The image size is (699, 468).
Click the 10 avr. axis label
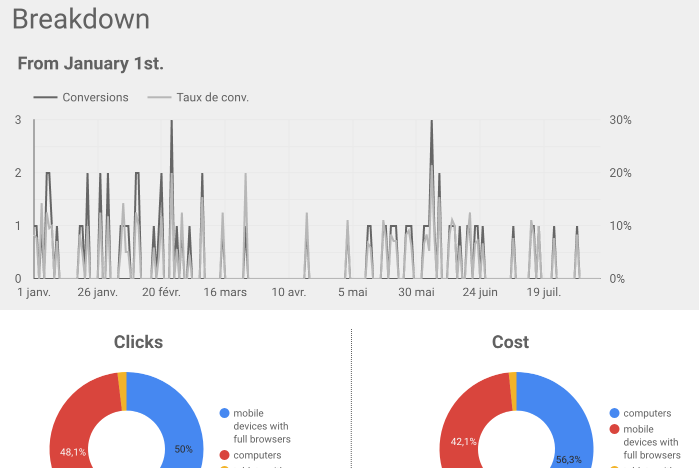[x=289, y=292]
